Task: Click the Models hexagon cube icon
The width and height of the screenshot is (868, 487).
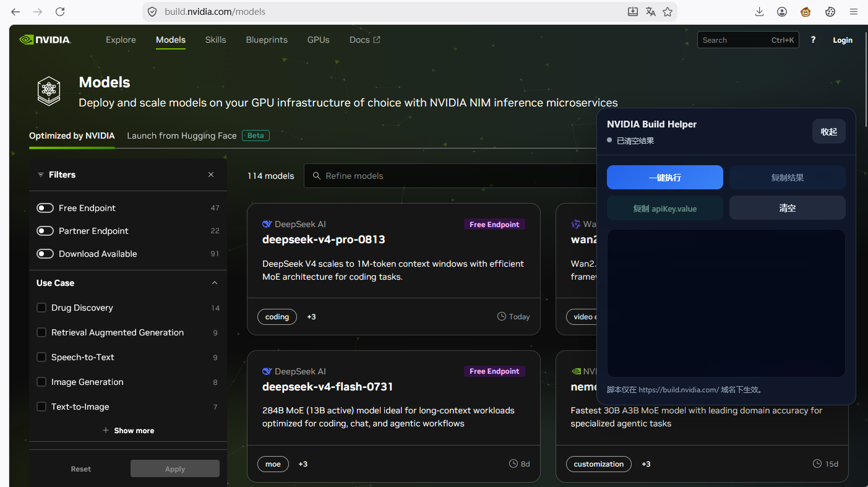Action: [x=49, y=90]
